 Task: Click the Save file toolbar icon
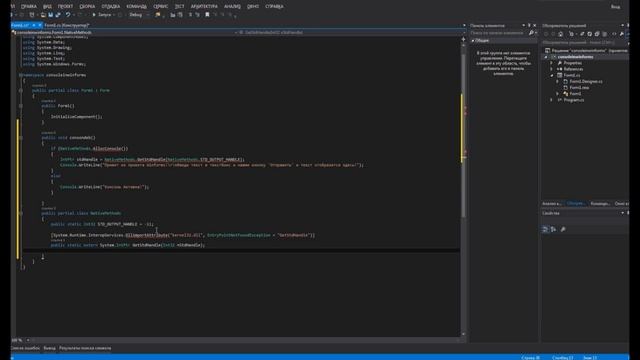[51, 15]
